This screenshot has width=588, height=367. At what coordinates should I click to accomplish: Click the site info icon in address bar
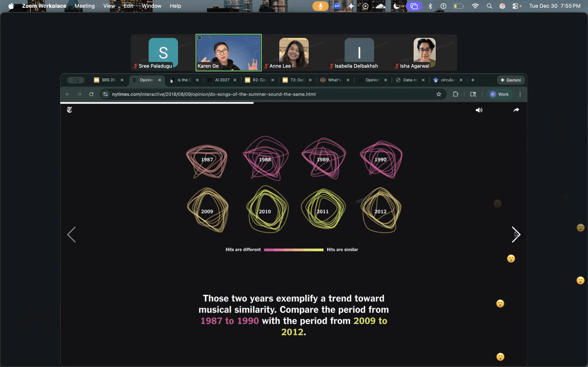pyautogui.click(x=105, y=94)
